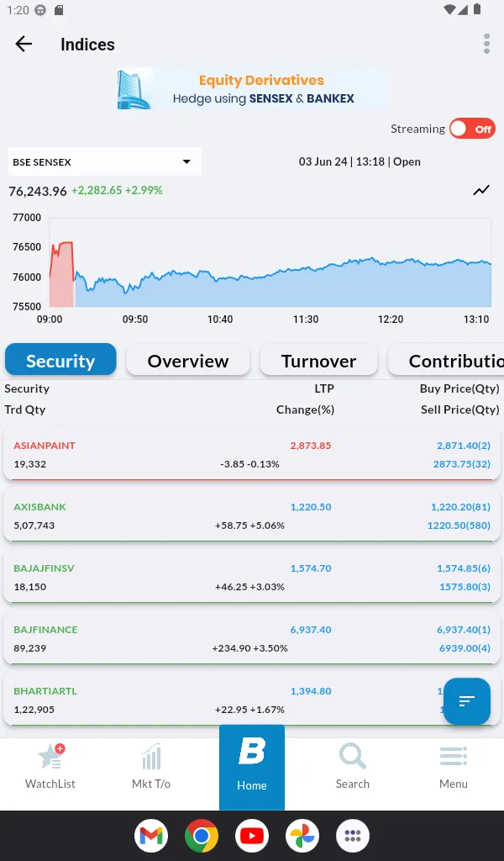Select the Turnover tab
The height and width of the screenshot is (861, 504).
pyautogui.click(x=318, y=360)
